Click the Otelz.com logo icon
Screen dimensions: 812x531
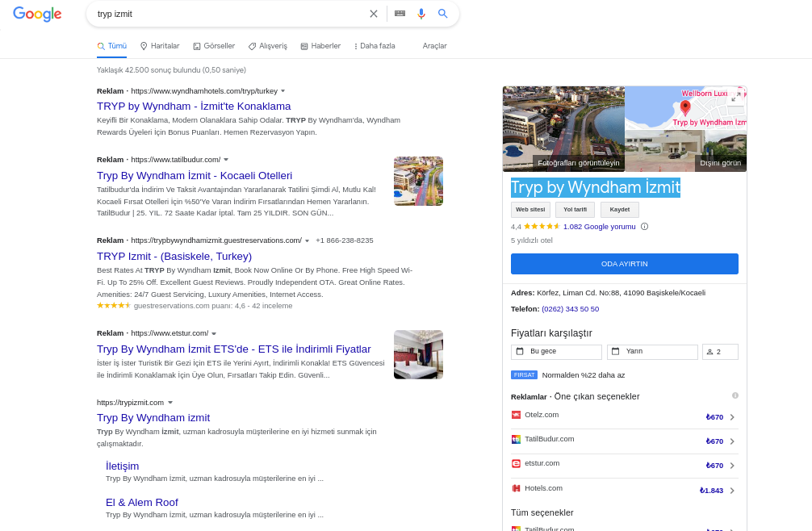(516, 415)
